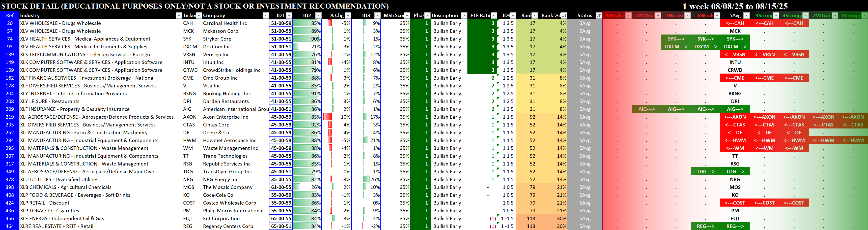The image size is (868, 230).
Task: Click the 'Axon Enterprise Inc' company cell
Action: point(226,117)
